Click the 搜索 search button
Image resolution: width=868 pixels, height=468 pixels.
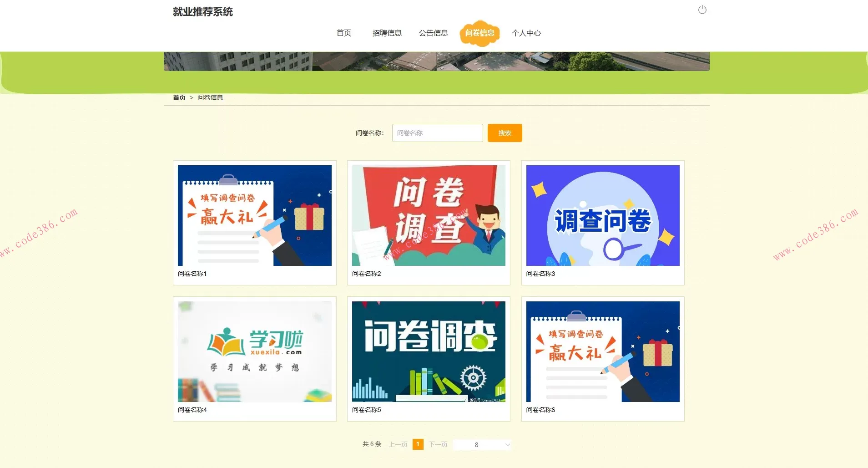coord(505,132)
